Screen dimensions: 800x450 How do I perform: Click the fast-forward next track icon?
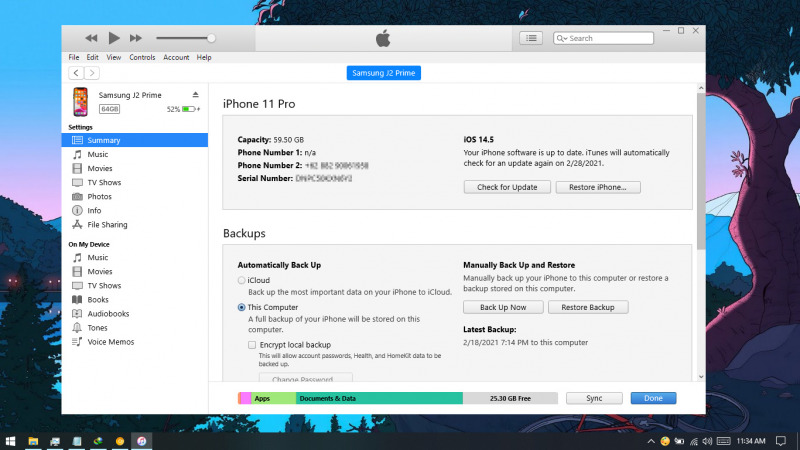(135, 38)
